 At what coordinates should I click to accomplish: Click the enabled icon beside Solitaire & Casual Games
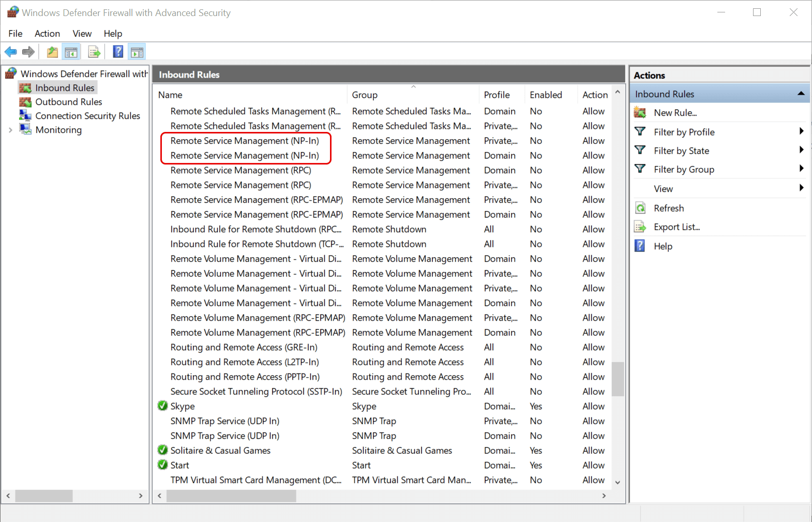162,450
